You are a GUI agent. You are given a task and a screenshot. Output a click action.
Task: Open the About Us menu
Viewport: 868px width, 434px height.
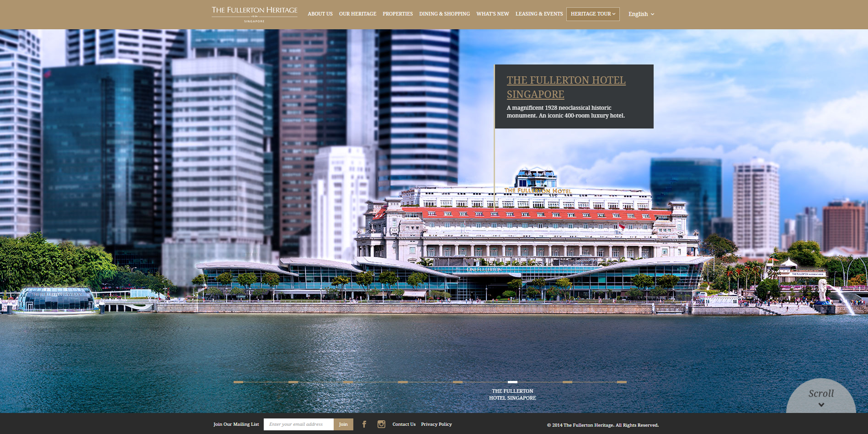pos(320,14)
